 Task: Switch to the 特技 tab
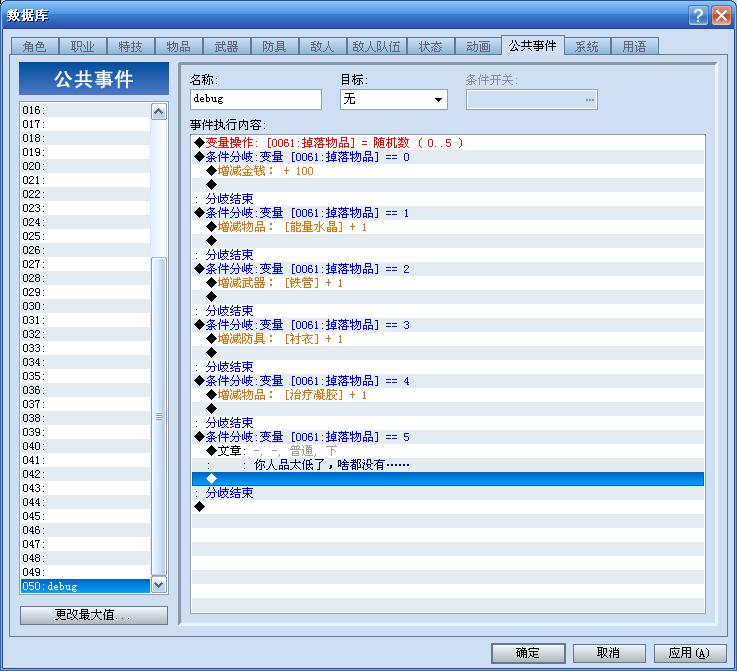coord(131,46)
